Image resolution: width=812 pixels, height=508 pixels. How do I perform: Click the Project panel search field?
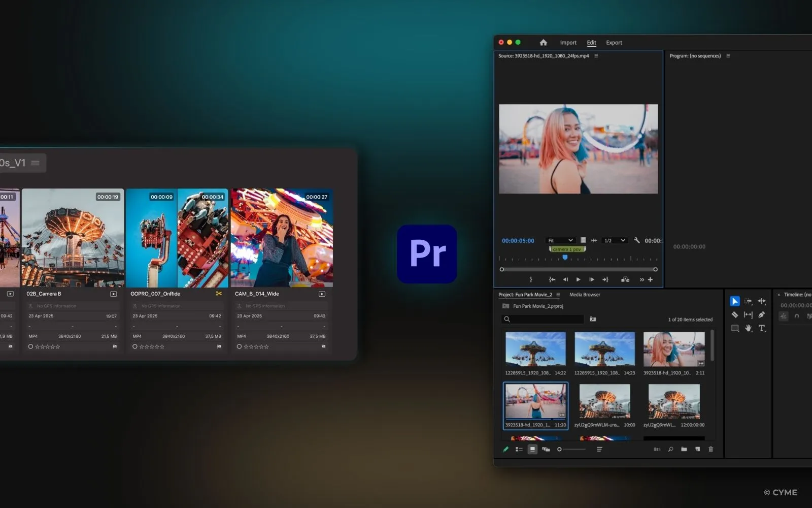pos(542,319)
